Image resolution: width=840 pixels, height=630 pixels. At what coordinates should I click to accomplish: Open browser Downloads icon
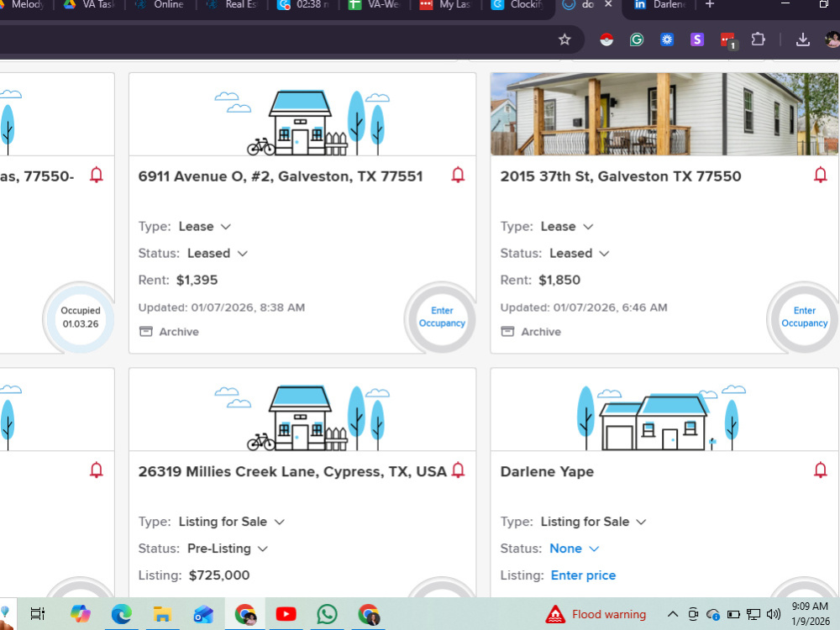coord(802,39)
